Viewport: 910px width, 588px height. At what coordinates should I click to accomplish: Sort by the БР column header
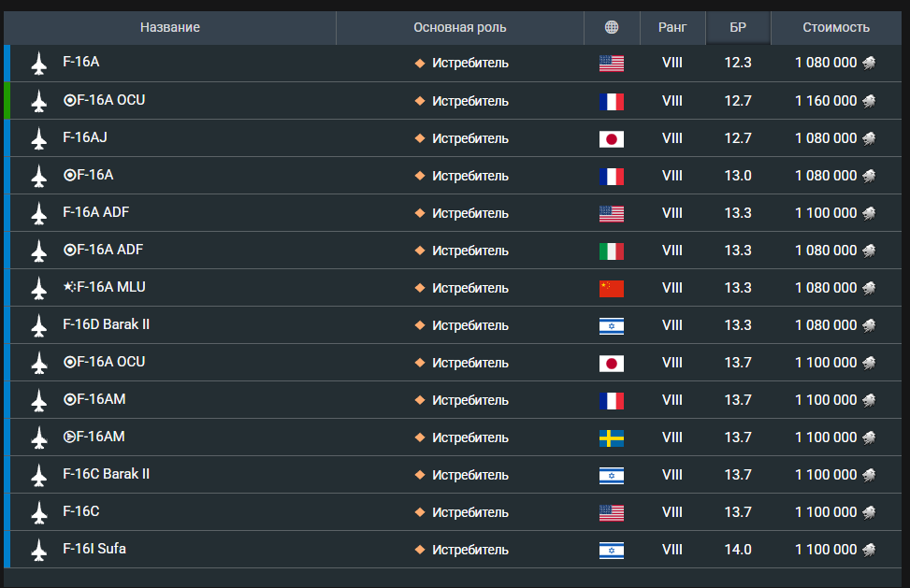(738, 28)
